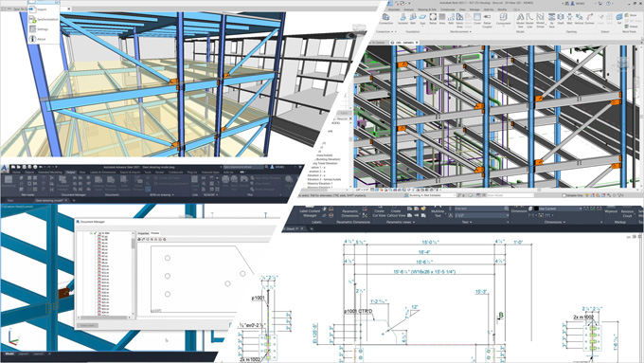Expand the NC&DXF panel dropdown
The width and height of the screenshot is (644, 363).
[x=217, y=195]
